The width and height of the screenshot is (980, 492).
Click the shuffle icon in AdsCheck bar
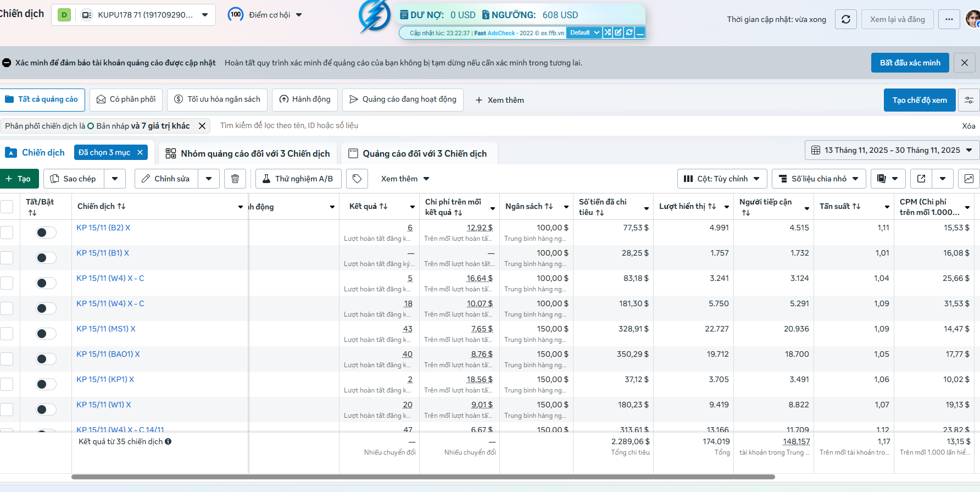608,32
